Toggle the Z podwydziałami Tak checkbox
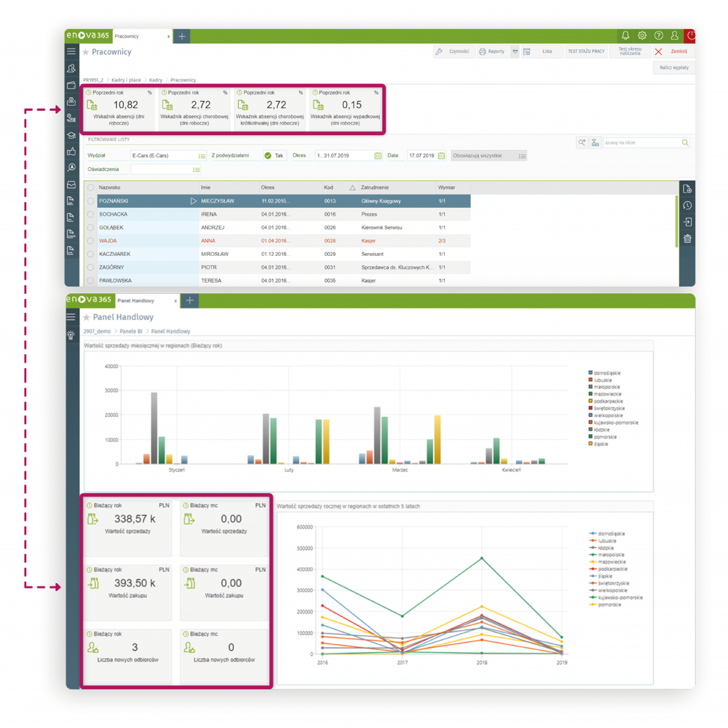This screenshot has width=728, height=728. pyautogui.click(x=268, y=156)
